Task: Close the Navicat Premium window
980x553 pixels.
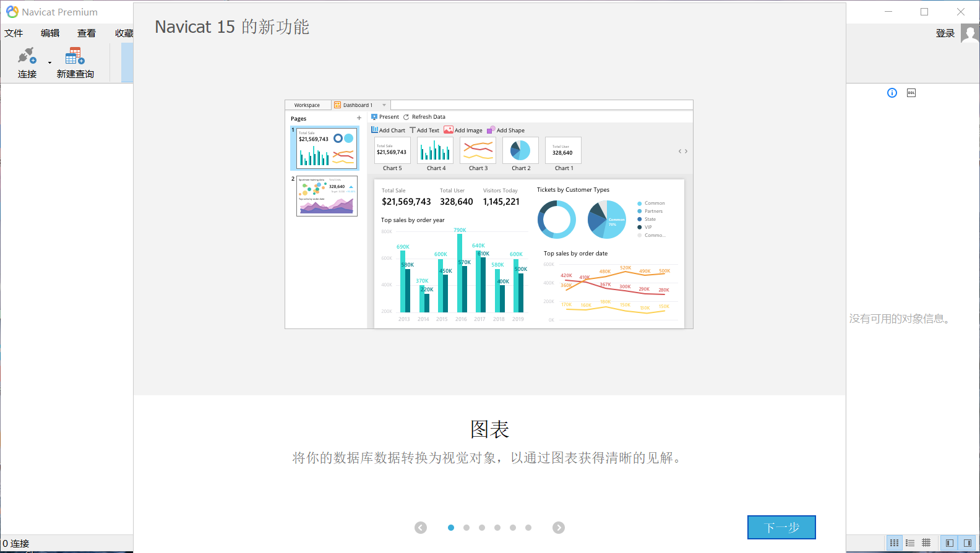Action: 961,12
